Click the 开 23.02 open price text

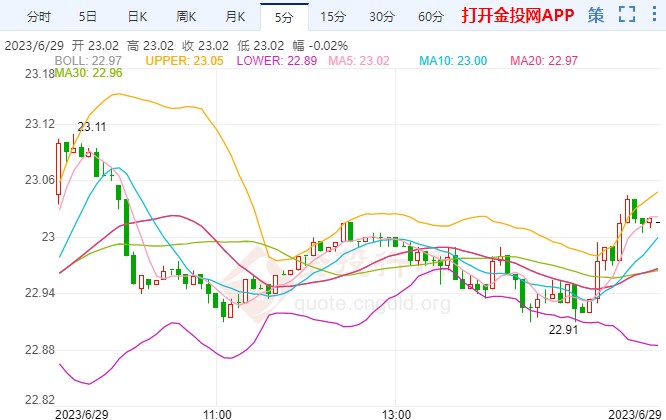click(x=95, y=45)
